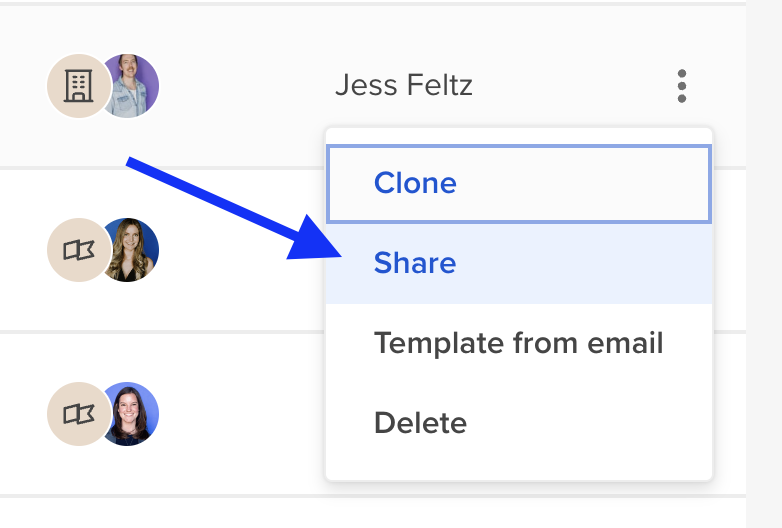
Task: Choose Clone from the context menu
Action: (519, 183)
